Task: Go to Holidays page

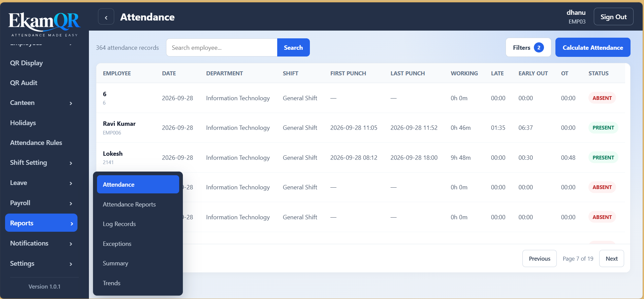Action: [23, 123]
